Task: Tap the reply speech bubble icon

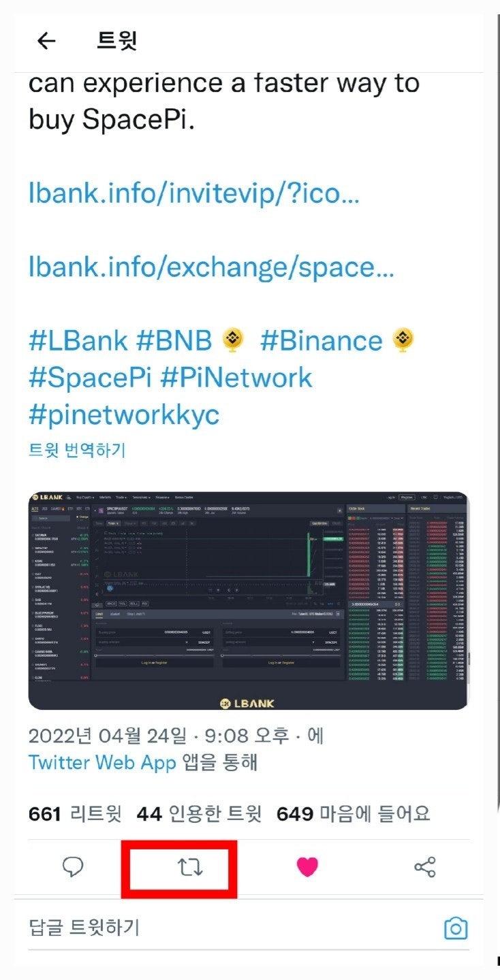Action: click(x=73, y=866)
